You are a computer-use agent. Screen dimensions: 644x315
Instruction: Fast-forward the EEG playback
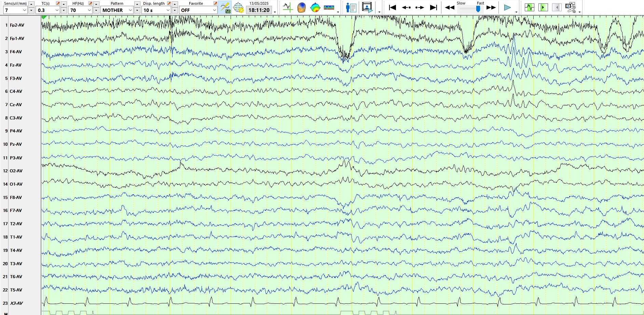click(491, 7)
